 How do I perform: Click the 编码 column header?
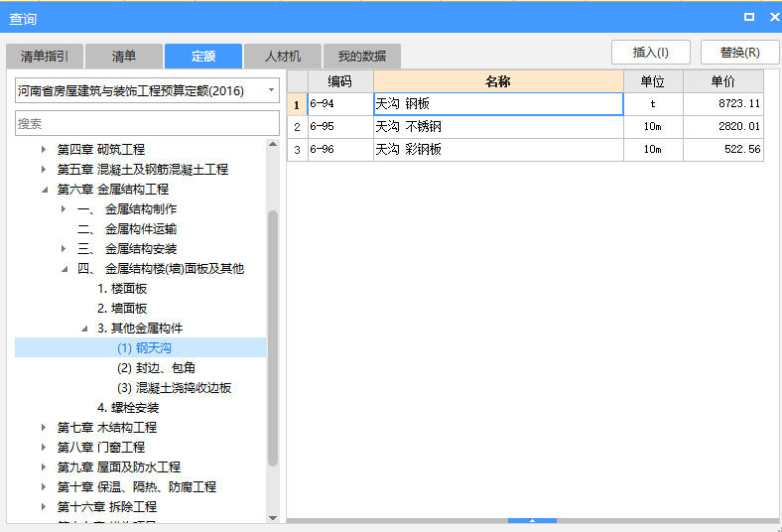pos(340,81)
